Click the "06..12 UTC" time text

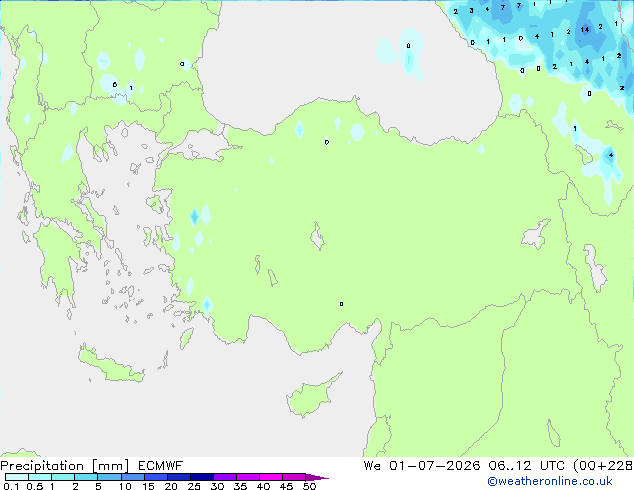click(x=526, y=466)
